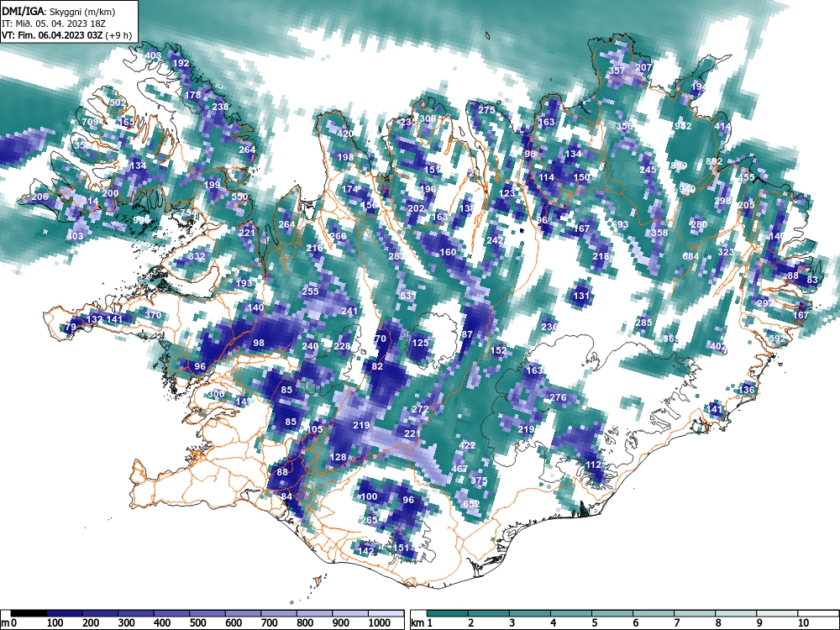Click the 1000 tick label in metre legend
Image resolution: width=840 pixels, height=630 pixels.
pyautogui.click(x=380, y=623)
